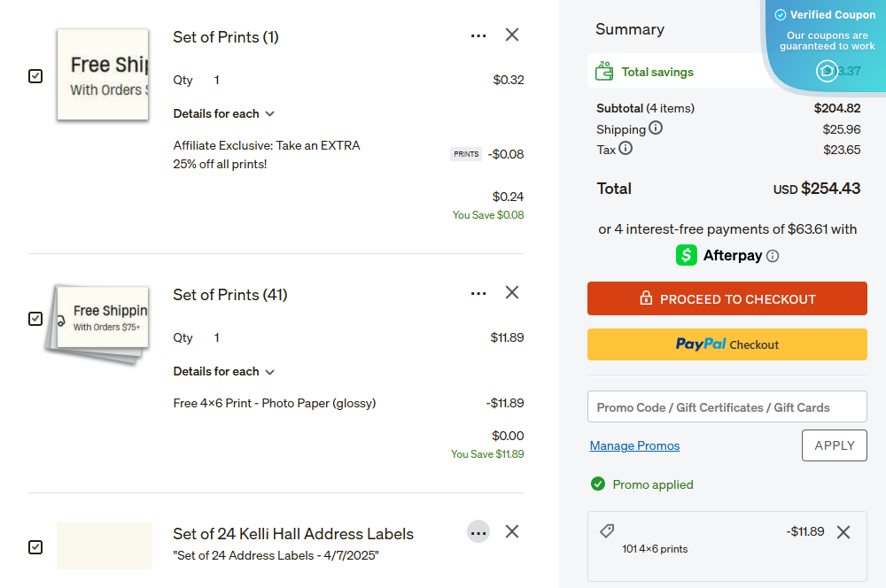Uncheck Set of Prints (41)
This screenshot has width=886, height=588.
(35, 319)
